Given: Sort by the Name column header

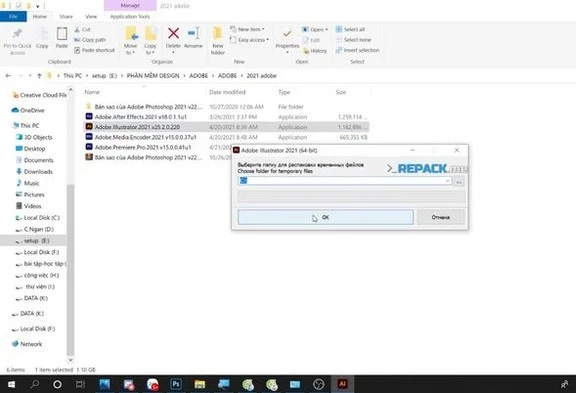Looking at the screenshot, I should [x=92, y=92].
